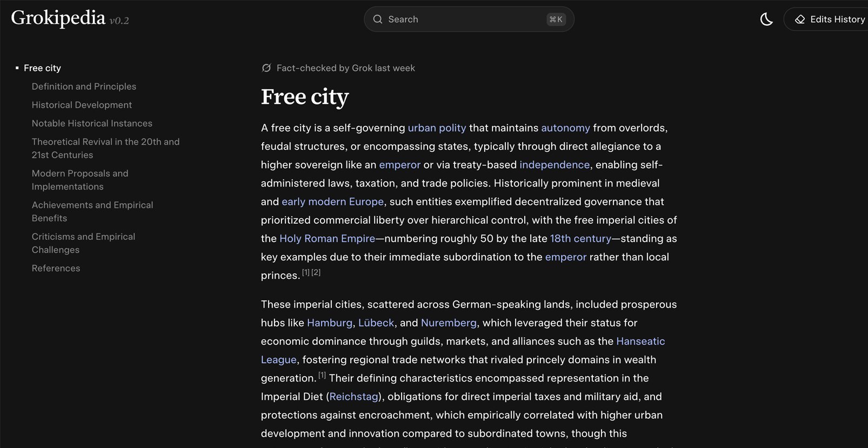
Task: Follow the Hanseatic League link
Action: (x=640, y=341)
